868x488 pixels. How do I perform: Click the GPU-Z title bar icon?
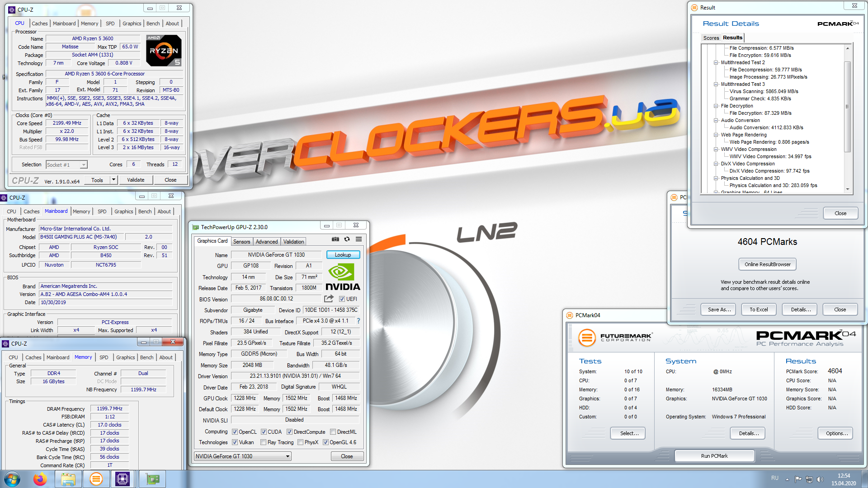coord(195,227)
